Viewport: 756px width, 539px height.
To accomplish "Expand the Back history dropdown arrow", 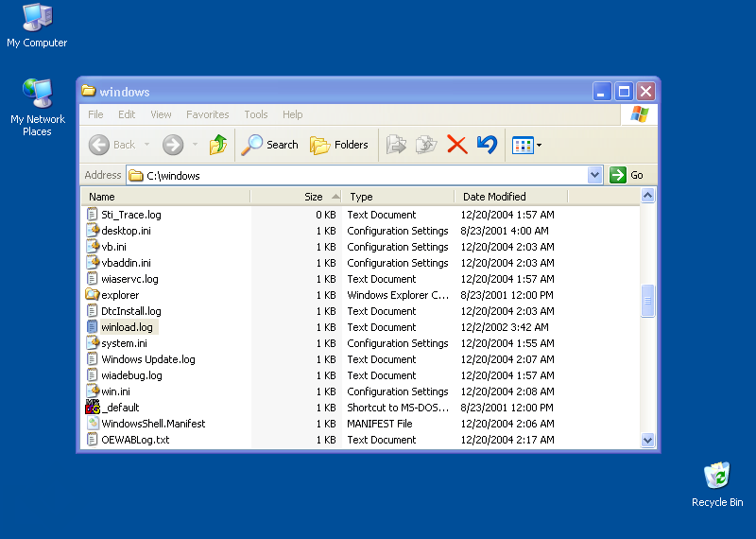I will 146,145.
